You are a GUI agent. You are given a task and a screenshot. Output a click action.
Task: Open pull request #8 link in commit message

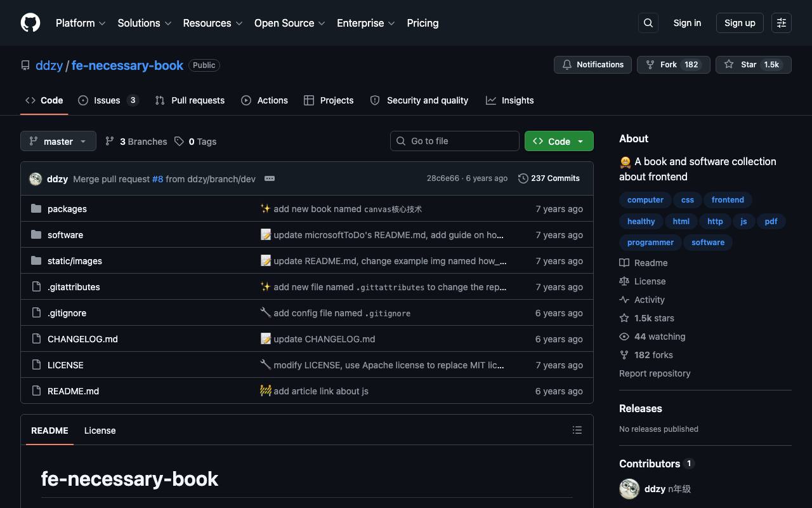(x=158, y=179)
